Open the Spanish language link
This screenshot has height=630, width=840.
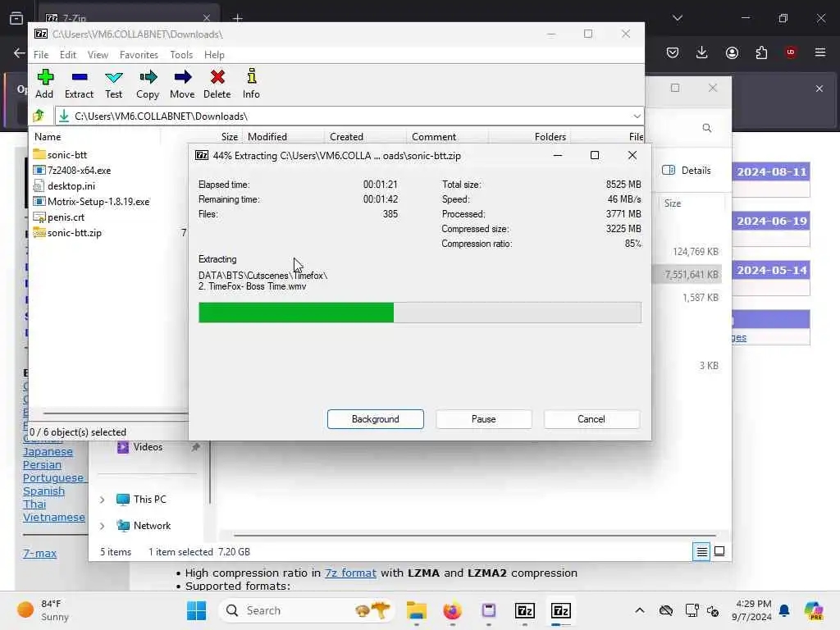[x=43, y=491]
